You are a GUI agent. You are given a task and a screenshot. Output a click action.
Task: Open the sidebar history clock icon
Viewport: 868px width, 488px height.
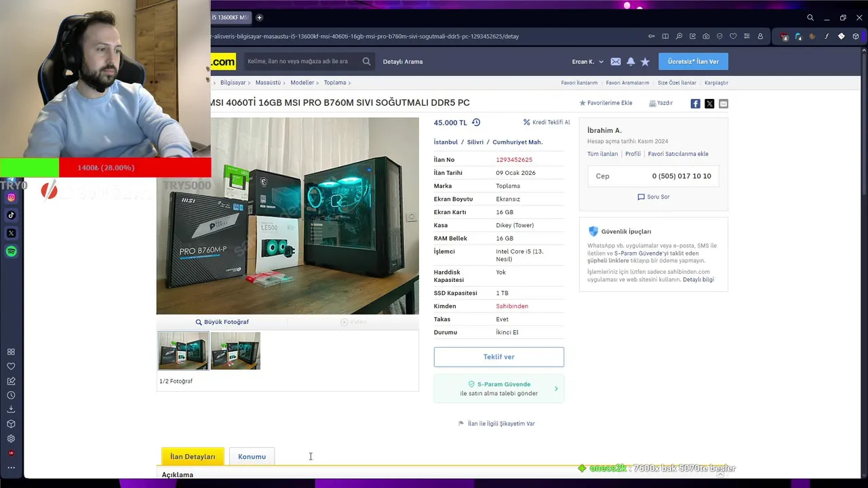click(11, 395)
